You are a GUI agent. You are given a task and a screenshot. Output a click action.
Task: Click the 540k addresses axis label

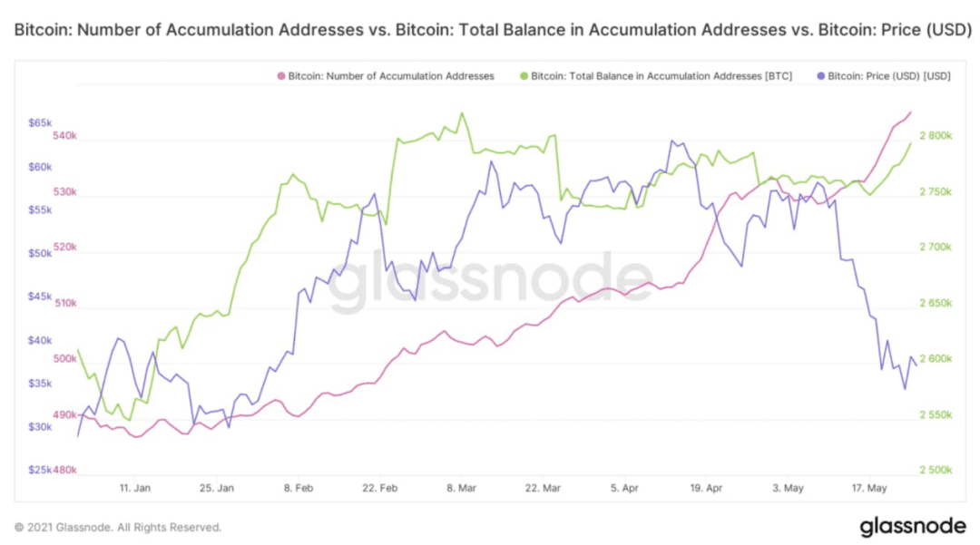(65, 135)
